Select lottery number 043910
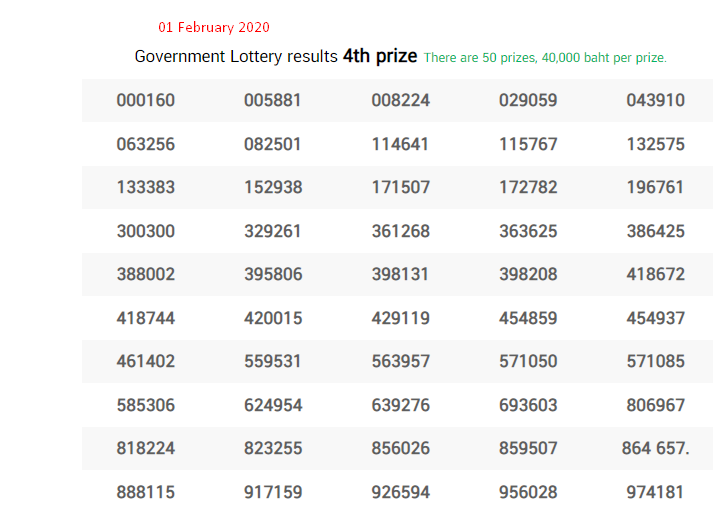 click(655, 100)
